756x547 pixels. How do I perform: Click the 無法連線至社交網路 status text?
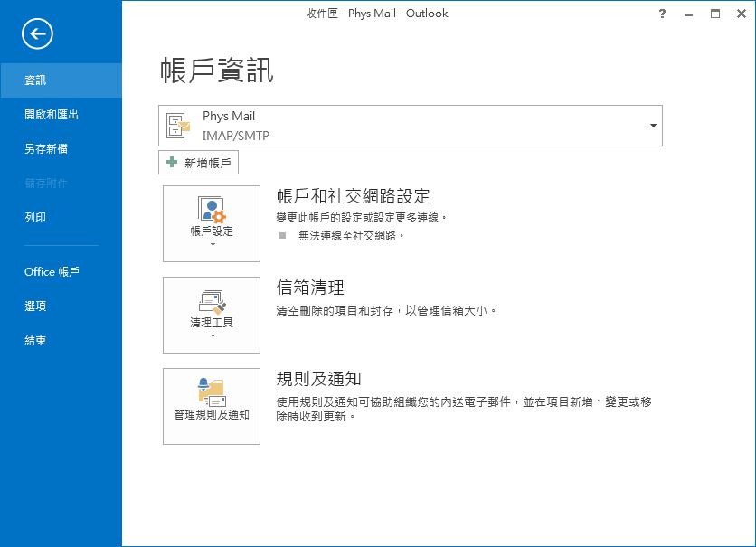click(x=352, y=236)
